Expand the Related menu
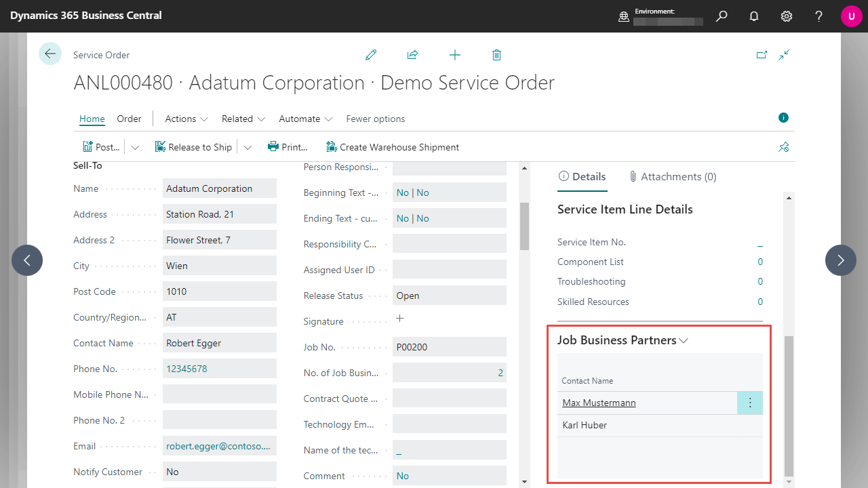This screenshot has width=868, height=488. (243, 119)
